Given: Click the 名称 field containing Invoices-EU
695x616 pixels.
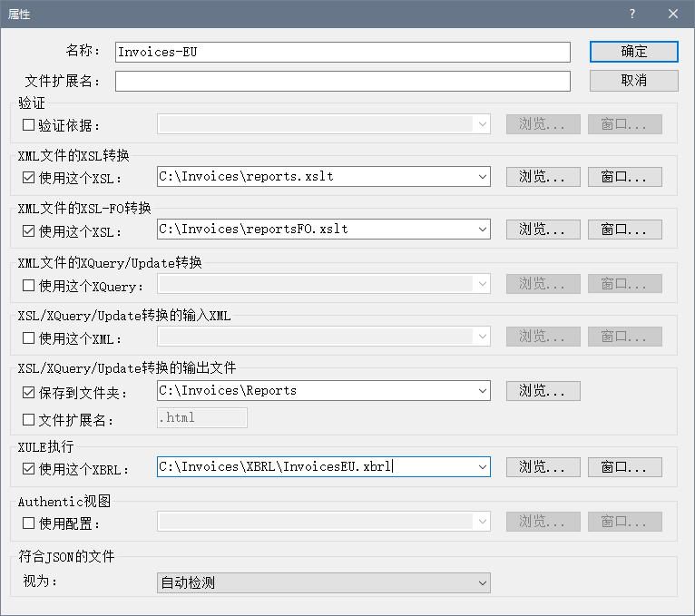Looking at the screenshot, I should coord(342,52).
